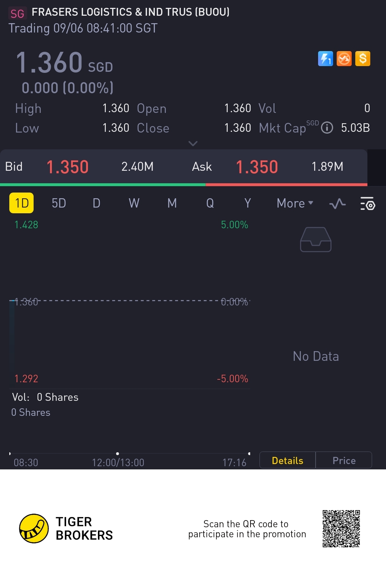Switch to the W weekly tab

(134, 203)
